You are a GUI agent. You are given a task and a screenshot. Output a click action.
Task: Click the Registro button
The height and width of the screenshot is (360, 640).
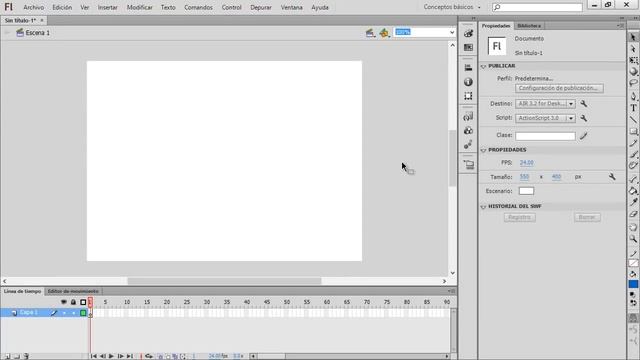coord(520,217)
